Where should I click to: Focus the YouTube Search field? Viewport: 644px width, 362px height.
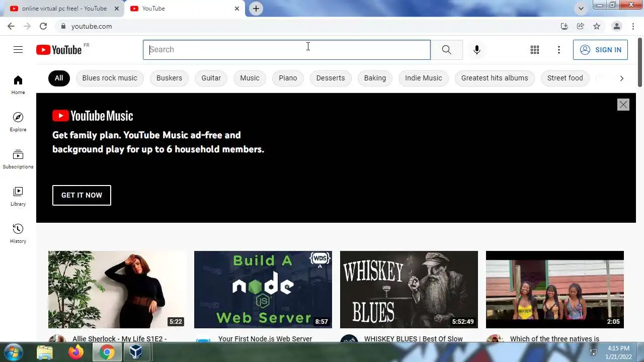287,50
